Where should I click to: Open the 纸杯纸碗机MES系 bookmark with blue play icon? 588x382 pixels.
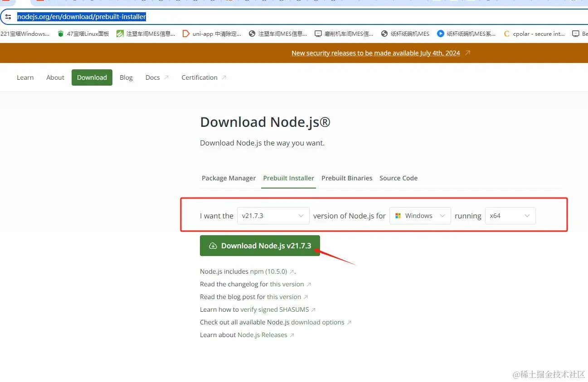pyautogui.click(x=467, y=34)
